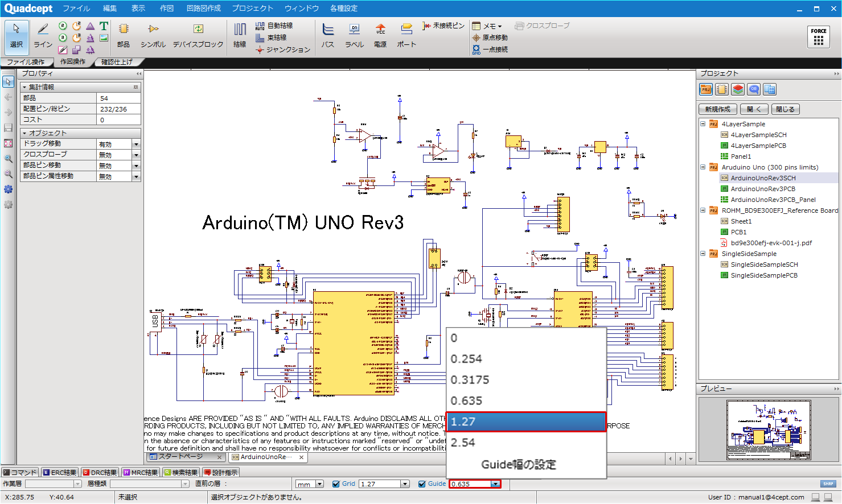The image size is (842, 504).
Task: Toggle the Guide checkbox
Action: [422, 484]
